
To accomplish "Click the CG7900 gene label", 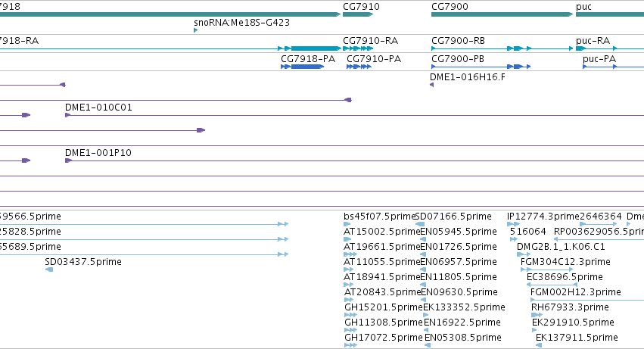I will (450, 7).
